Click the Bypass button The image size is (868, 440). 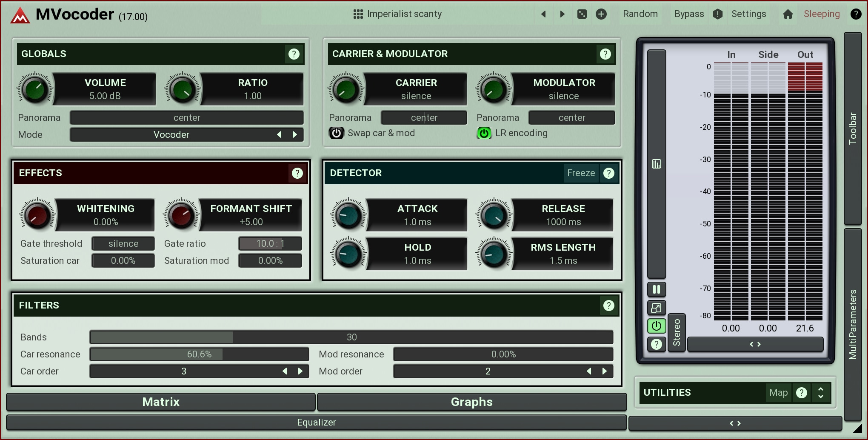pyautogui.click(x=689, y=14)
